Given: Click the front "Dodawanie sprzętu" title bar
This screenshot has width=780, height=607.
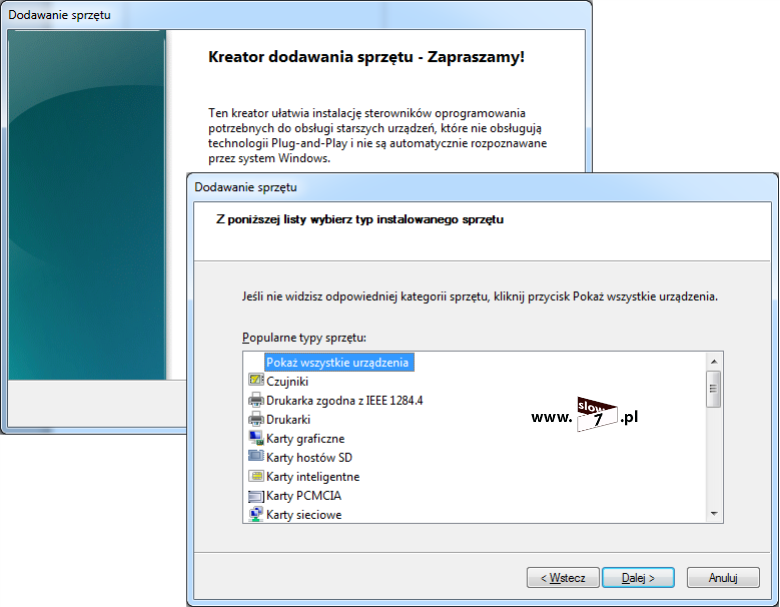Looking at the screenshot, I should click(482, 187).
